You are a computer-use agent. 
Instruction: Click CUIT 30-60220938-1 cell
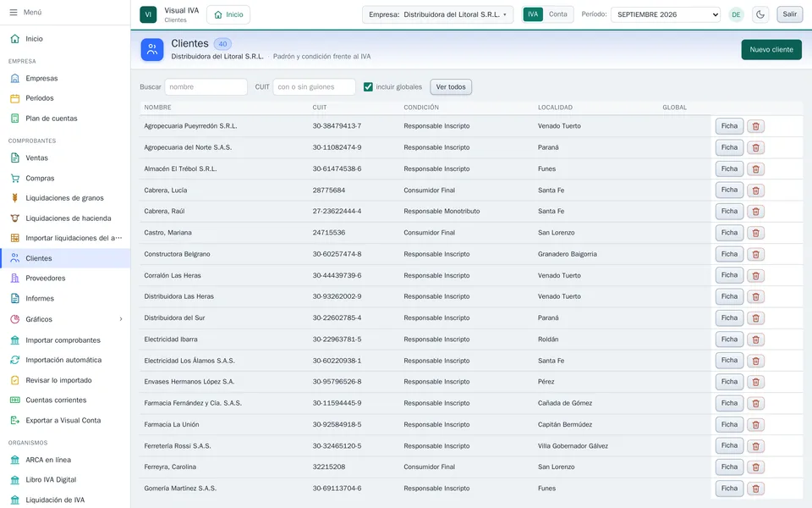[337, 361]
